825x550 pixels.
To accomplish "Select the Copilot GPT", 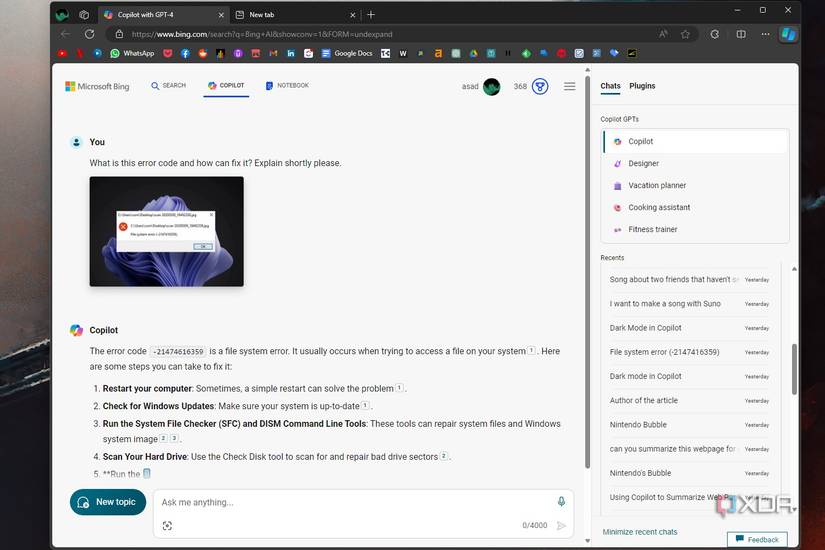I will point(696,142).
